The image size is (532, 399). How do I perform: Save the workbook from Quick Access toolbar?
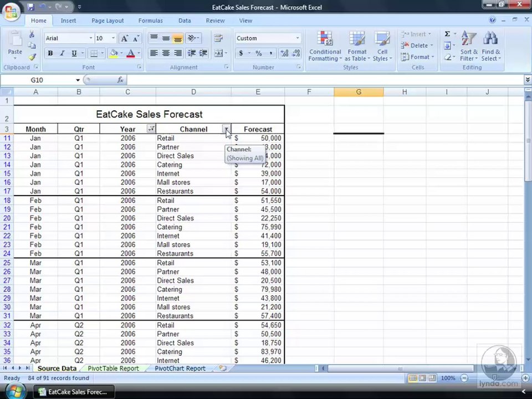click(31, 7)
